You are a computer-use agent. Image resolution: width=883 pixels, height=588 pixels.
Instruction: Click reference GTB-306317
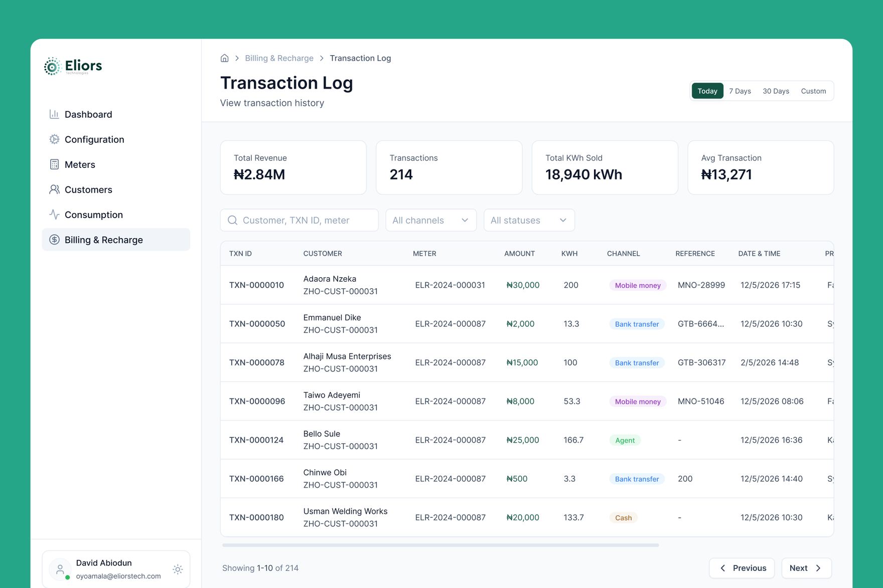[701, 362]
